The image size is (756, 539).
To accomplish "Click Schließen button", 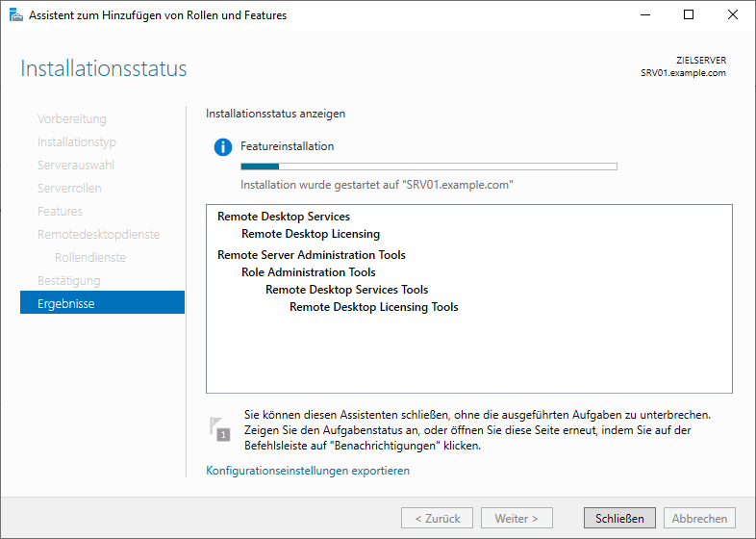I will (619, 518).
